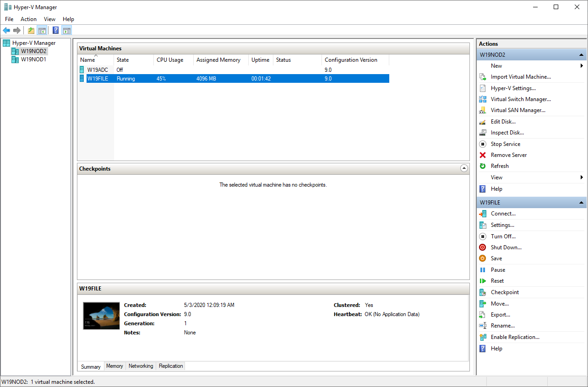Select the W19FILE virtual machine name
Screen dimensions: 588x387
98,79
